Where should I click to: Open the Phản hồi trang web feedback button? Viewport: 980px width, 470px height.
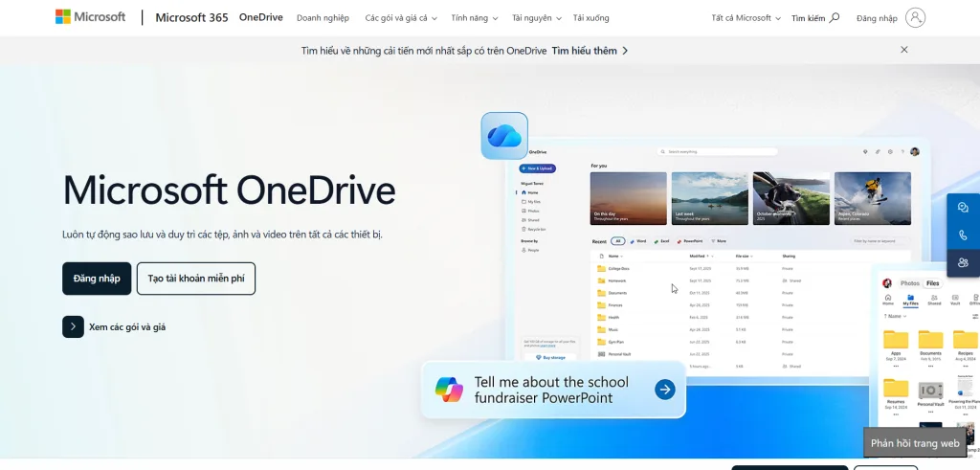pyautogui.click(x=915, y=443)
